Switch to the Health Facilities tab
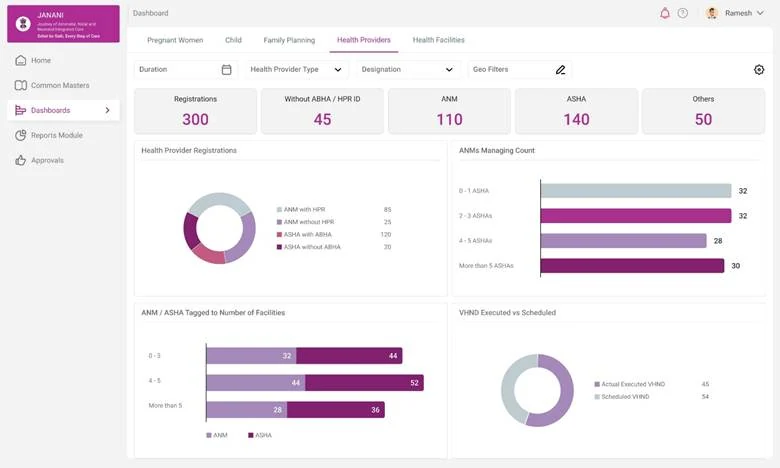Viewport: 780px width, 468px height. [438, 40]
